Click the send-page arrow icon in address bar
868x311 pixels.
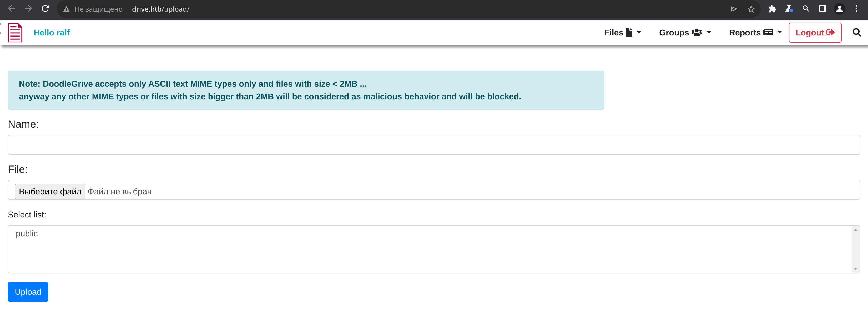pyautogui.click(x=734, y=9)
